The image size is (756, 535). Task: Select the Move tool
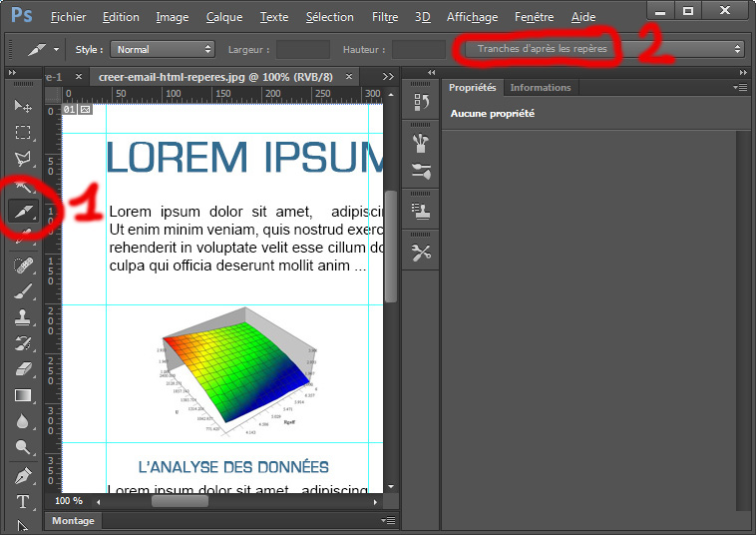pyautogui.click(x=23, y=106)
